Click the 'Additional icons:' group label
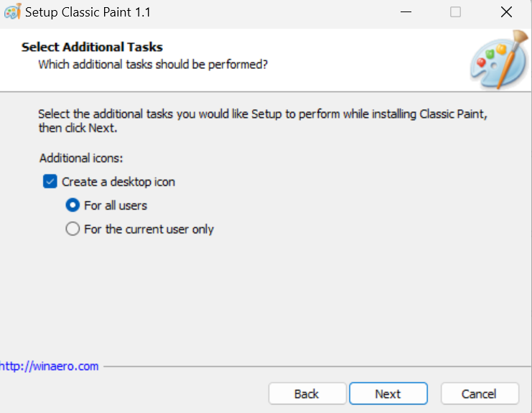 click(x=81, y=158)
